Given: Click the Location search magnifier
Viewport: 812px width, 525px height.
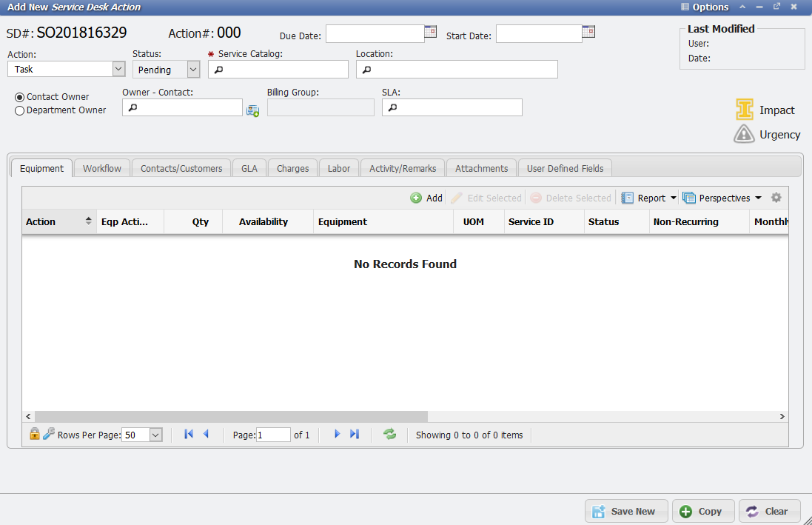Looking at the screenshot, I should tap(366, 70).
